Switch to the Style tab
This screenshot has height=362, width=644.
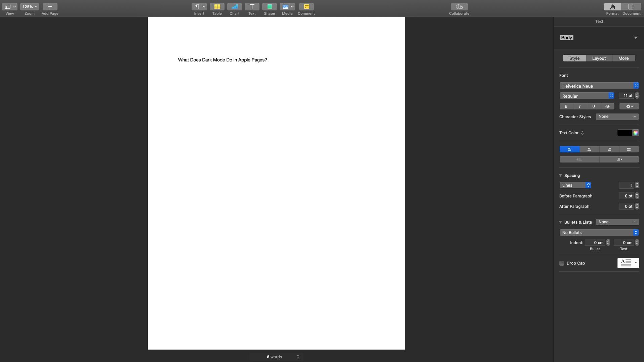tap(574, 58)
